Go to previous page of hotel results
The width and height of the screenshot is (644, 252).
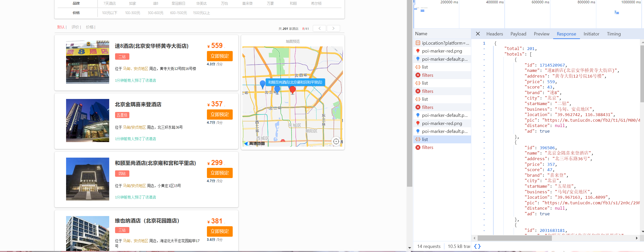point(319,28)
